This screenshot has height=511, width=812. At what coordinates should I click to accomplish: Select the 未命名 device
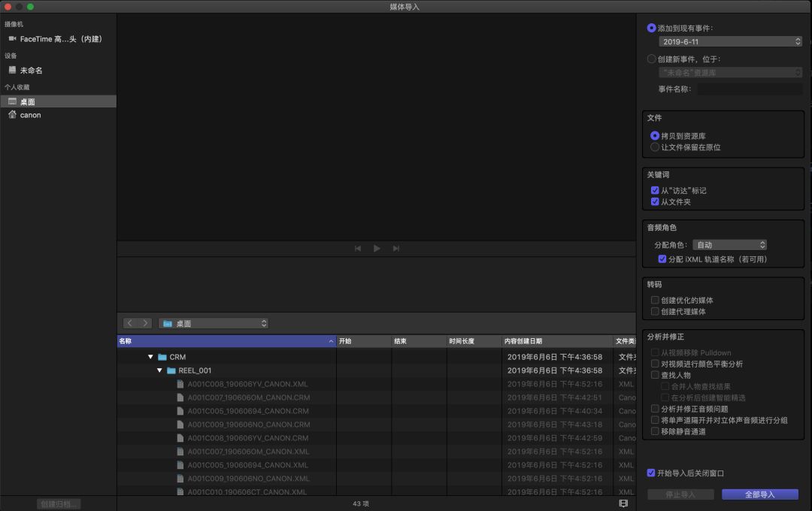[31, 71]
